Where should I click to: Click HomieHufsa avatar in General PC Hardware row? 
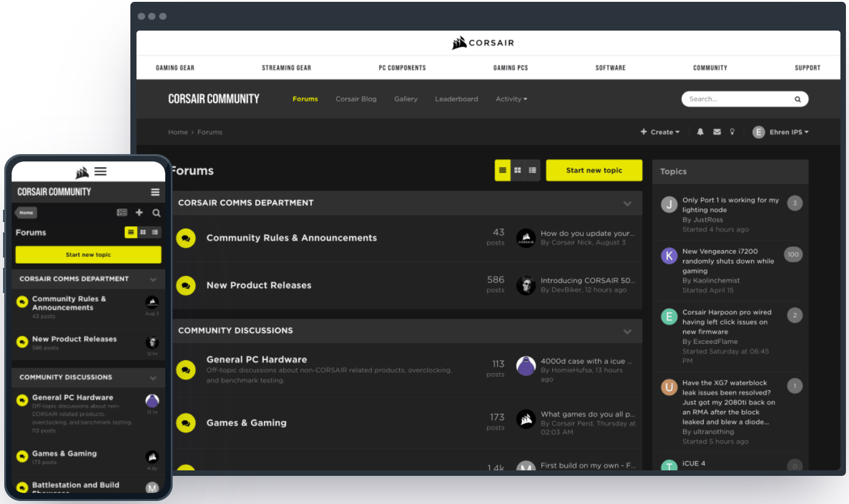click(x=526, y=366)
